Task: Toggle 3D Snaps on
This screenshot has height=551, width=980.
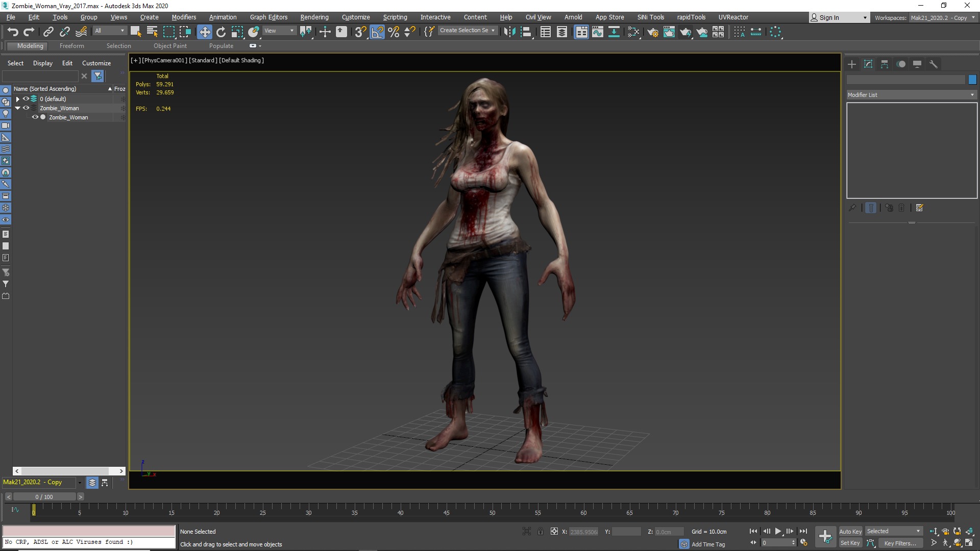Action: (360, 32)
